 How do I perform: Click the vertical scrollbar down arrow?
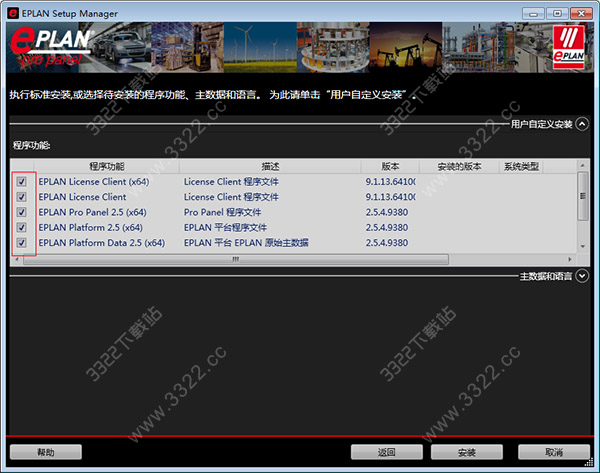pos(582,246)
